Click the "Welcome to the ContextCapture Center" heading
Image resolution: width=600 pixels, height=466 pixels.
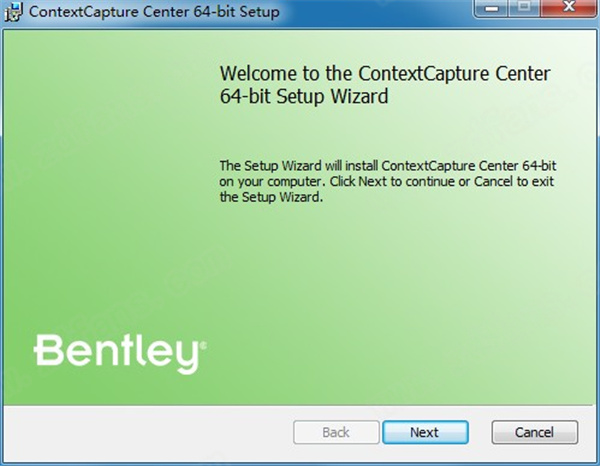[385, 85]
